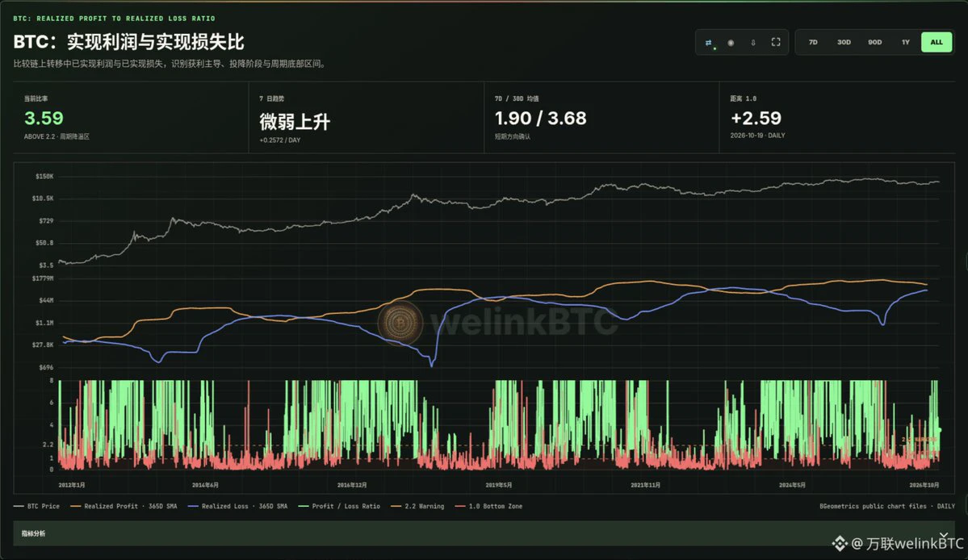Click the $150K price axis label
968x560 pixels.
point(44,177)
